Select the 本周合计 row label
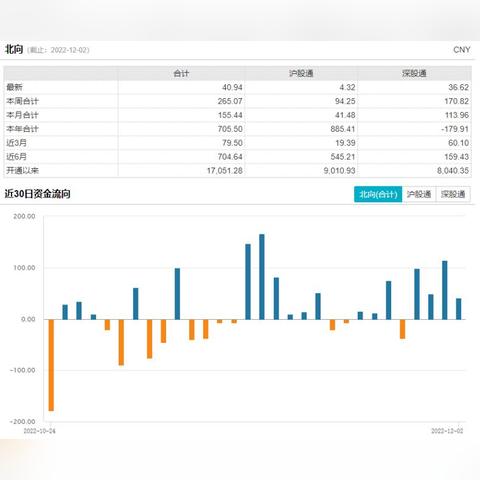Screen dimensions: 480x480 coord(22,101)
